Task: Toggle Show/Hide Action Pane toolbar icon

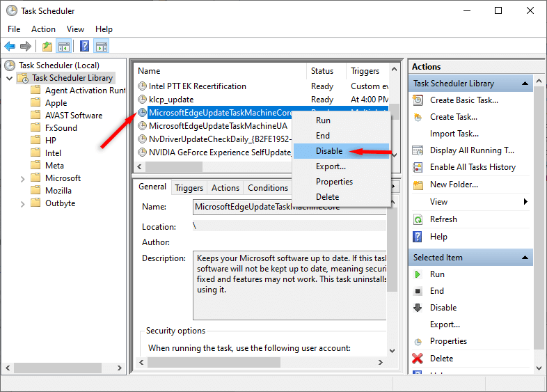Action: 102,46
